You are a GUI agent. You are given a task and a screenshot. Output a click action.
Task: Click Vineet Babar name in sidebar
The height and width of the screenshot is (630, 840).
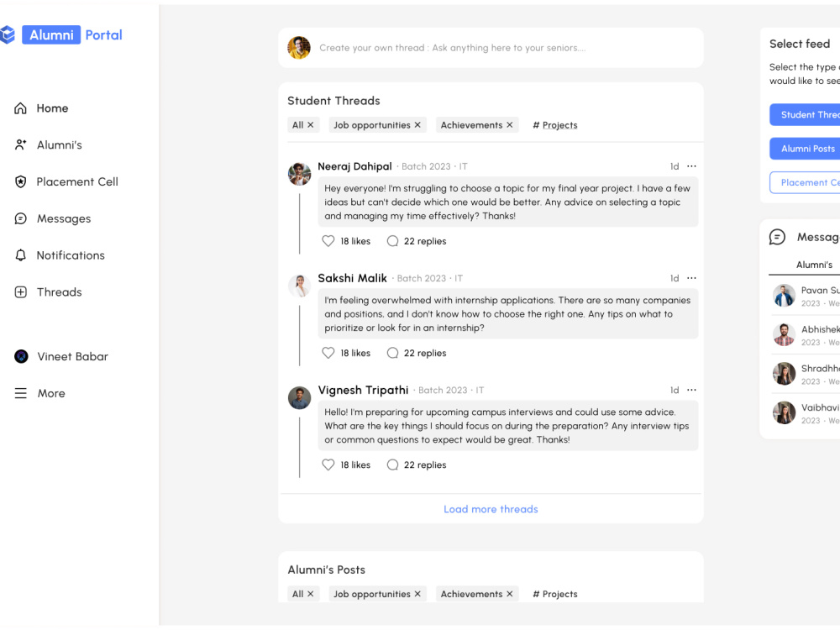click(x=72, y=357)
